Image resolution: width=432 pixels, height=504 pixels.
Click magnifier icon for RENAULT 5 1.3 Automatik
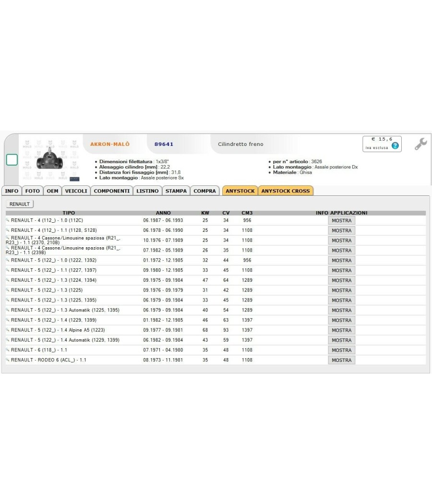[7, 310]
